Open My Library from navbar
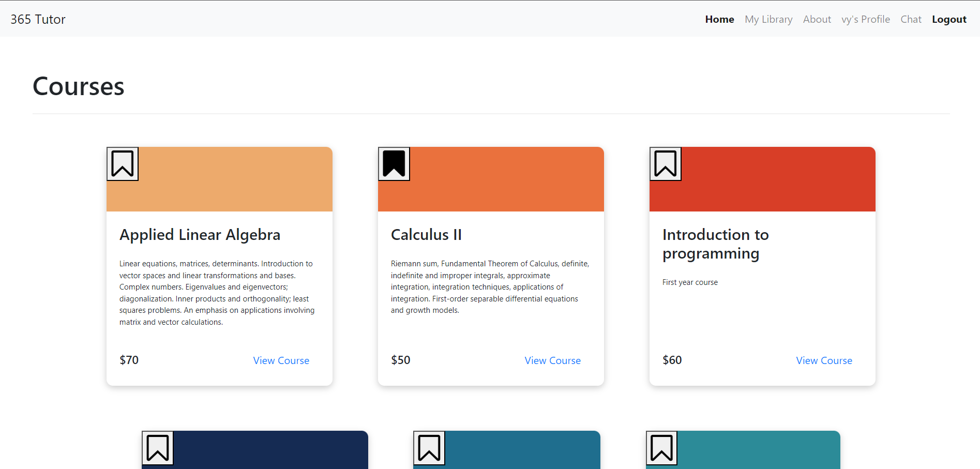 768,19
